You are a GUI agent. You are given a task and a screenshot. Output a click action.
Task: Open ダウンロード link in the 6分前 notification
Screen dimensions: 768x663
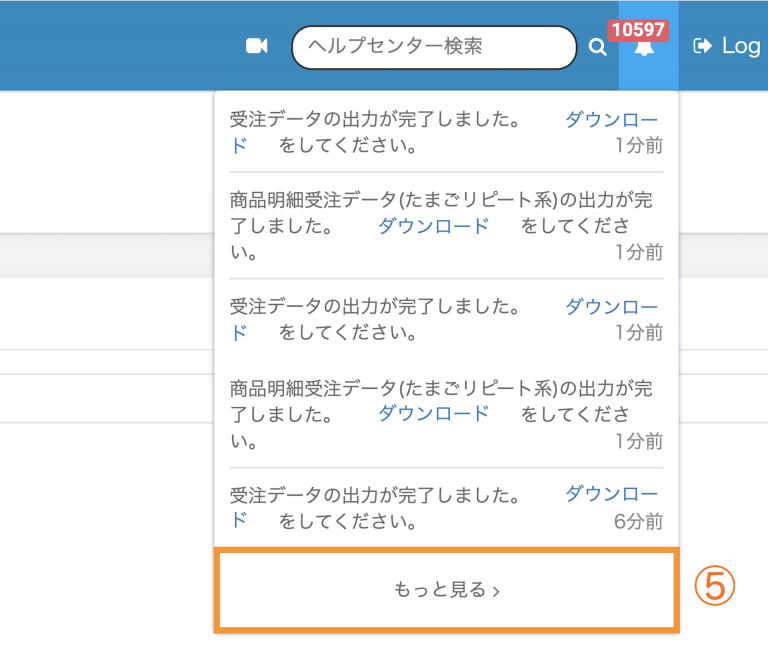click(612, 493)
